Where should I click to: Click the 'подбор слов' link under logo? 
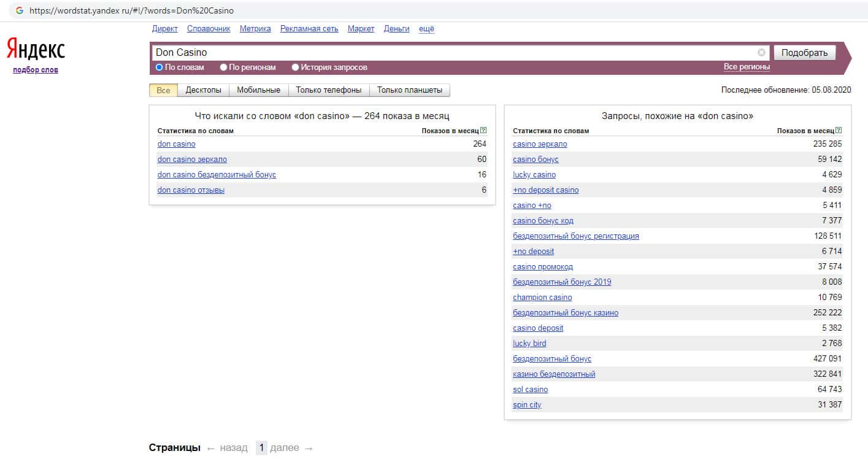click(36, 70)
